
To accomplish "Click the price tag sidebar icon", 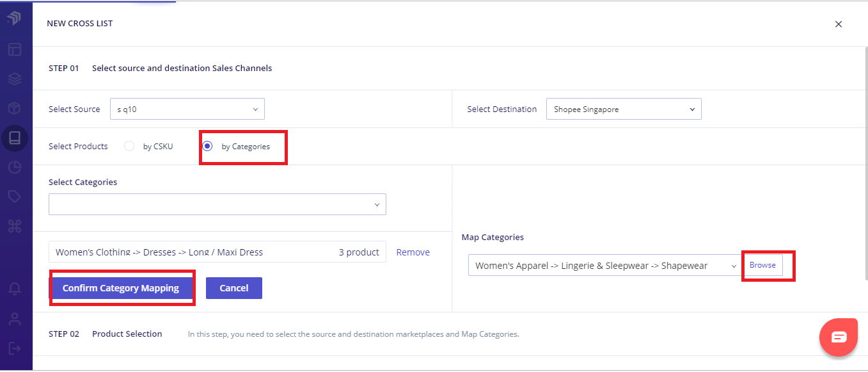I will point(15,197).
